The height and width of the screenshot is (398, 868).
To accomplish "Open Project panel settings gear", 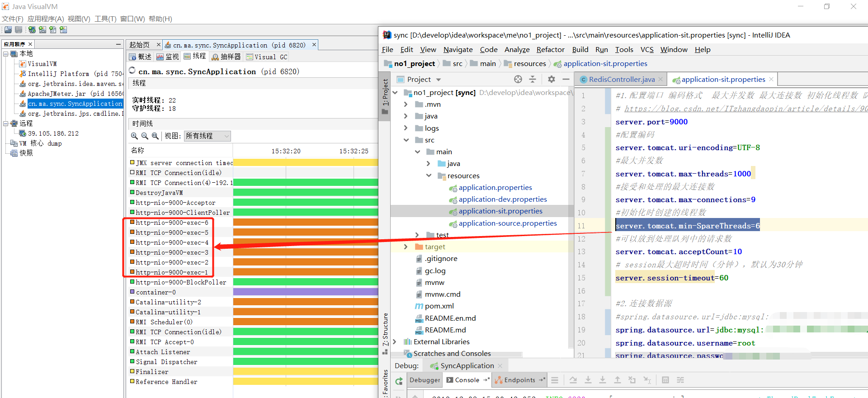I will tap(551, 80).
